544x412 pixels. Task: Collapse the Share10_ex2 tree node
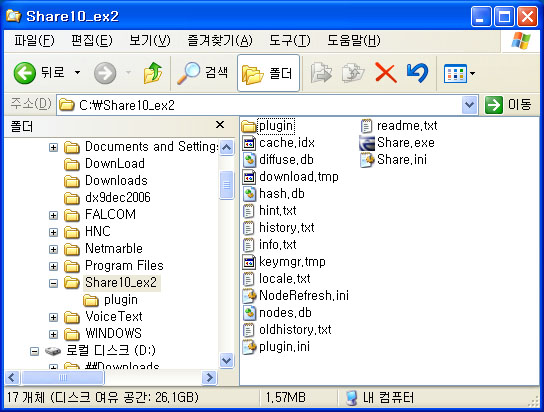click(x=53, y=283)
